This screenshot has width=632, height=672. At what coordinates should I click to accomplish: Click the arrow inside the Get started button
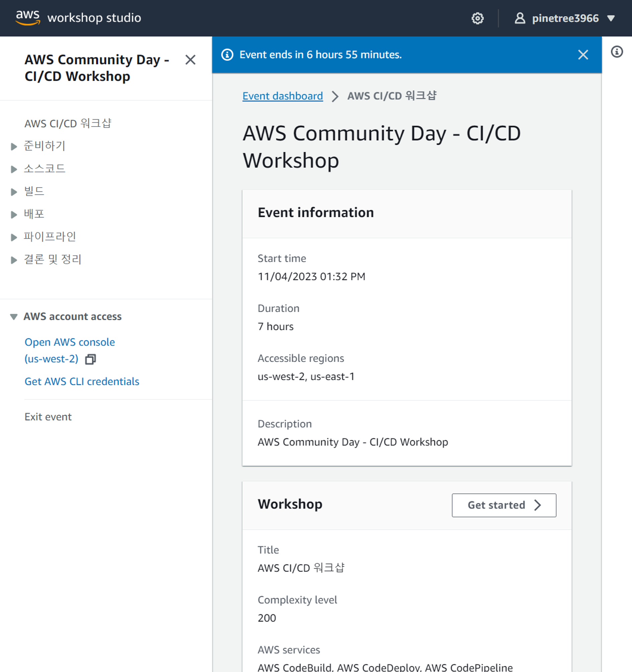[x=538, y=505]
